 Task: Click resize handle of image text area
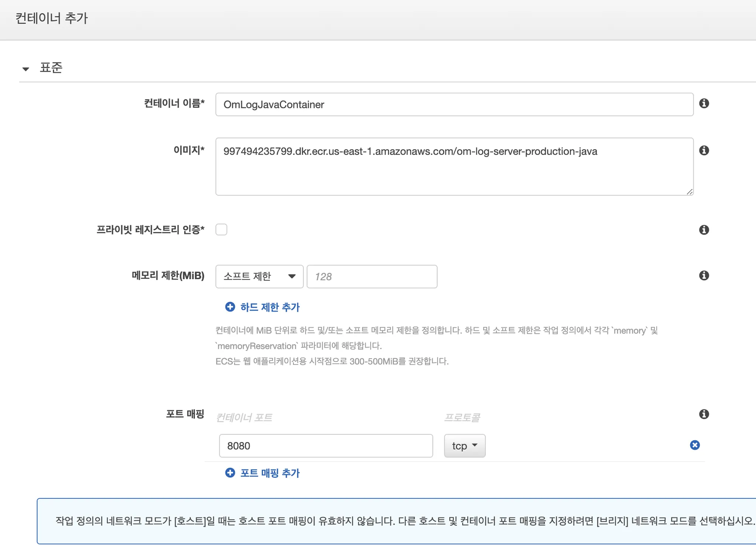coord(690,192)
